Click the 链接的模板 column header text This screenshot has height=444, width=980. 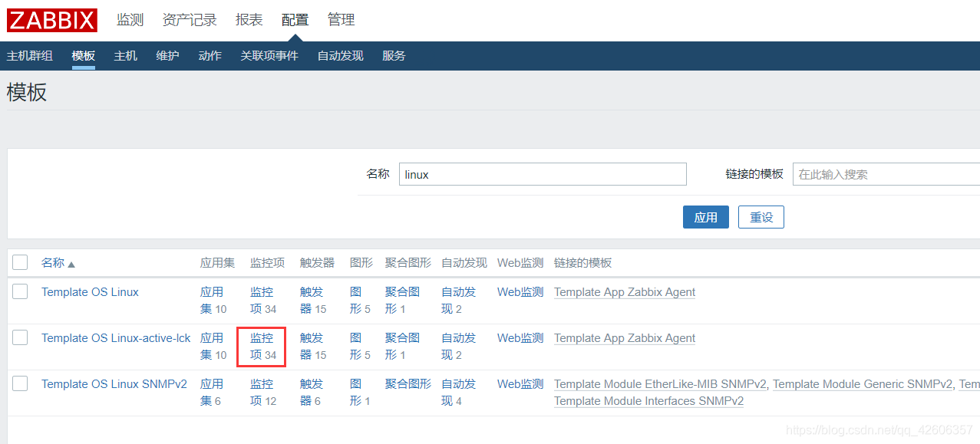[582, 263]
